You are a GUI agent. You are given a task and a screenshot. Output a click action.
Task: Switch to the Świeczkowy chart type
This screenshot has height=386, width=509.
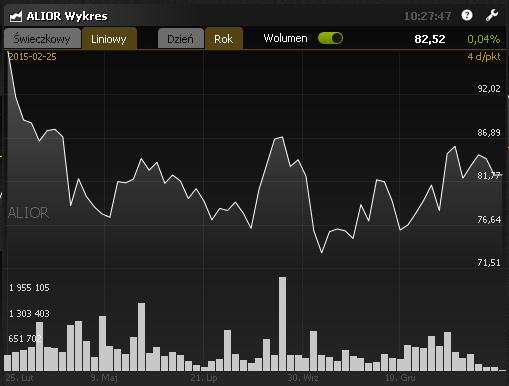pyautogui.click(x=42, y=39)
